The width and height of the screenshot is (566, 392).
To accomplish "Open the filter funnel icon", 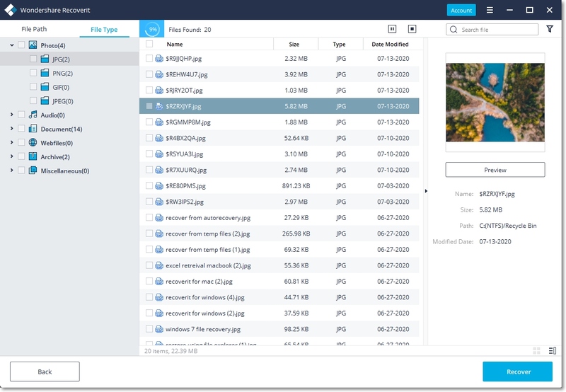I will (x=550, y=29).
